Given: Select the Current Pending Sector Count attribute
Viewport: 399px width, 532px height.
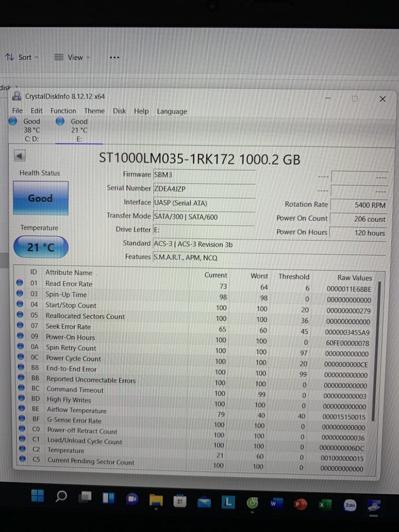Looking at the screenshot, I should tap(90, 461).
